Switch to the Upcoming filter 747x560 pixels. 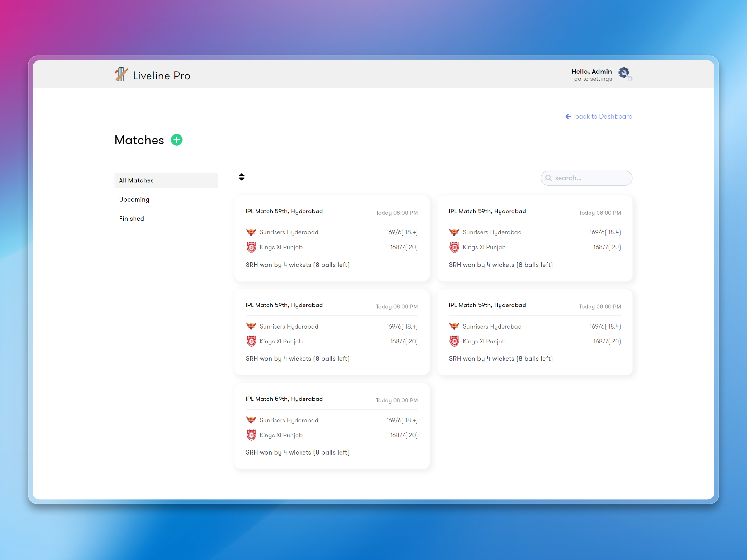134,199
